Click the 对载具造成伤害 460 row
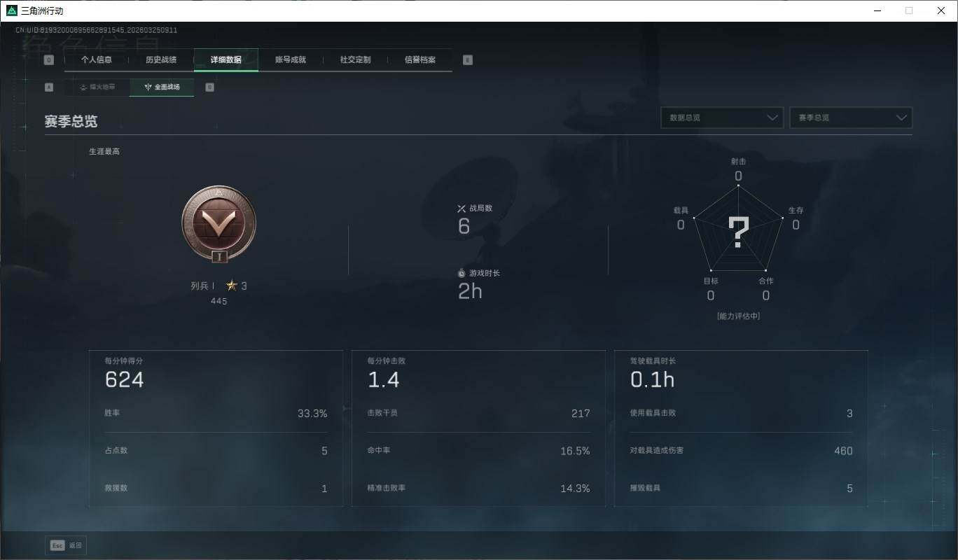Viewport: 958px width, 560px height. 741,451
